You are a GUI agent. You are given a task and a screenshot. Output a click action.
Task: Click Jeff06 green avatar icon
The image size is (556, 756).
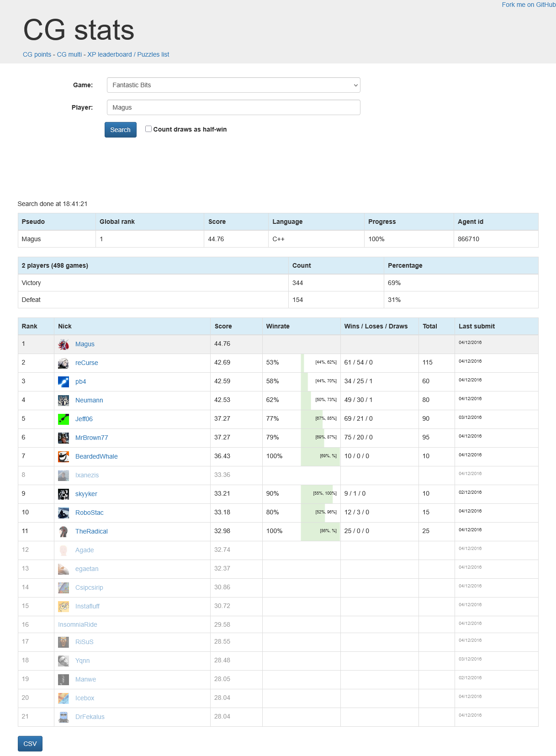coord(64,419)
